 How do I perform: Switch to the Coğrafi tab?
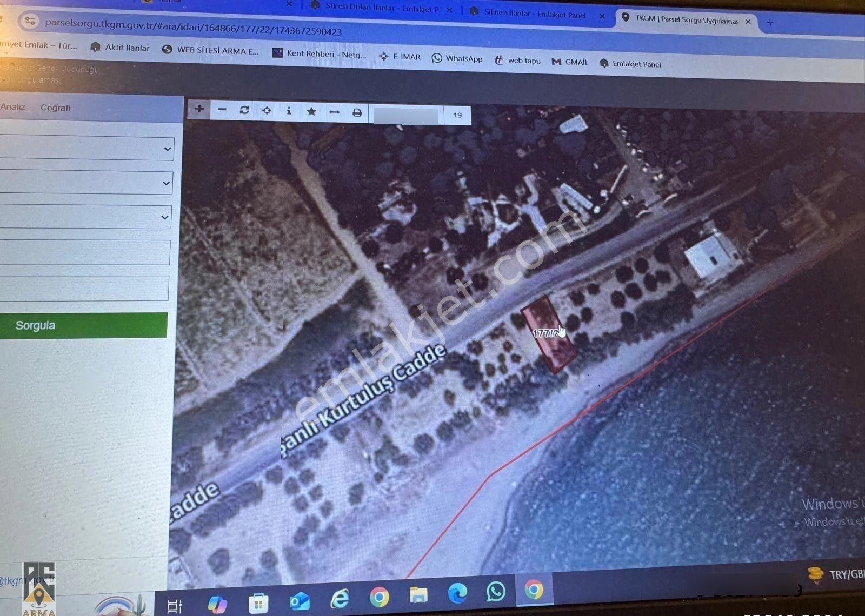[56, 108]
